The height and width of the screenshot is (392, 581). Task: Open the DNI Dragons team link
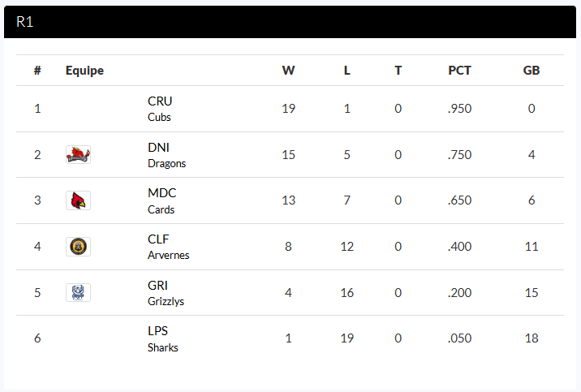pos(166,155)
